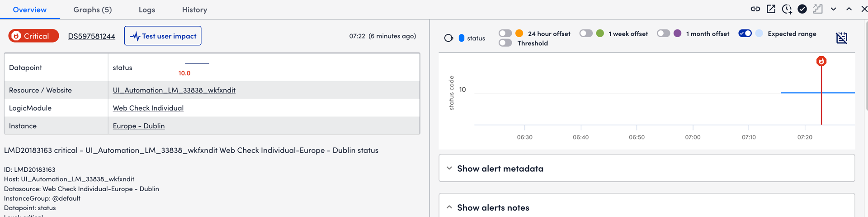This screenshot has width=868, height=217.
Task: Click orange 24 hour offset color dot
Action: (x=519, y=33)
